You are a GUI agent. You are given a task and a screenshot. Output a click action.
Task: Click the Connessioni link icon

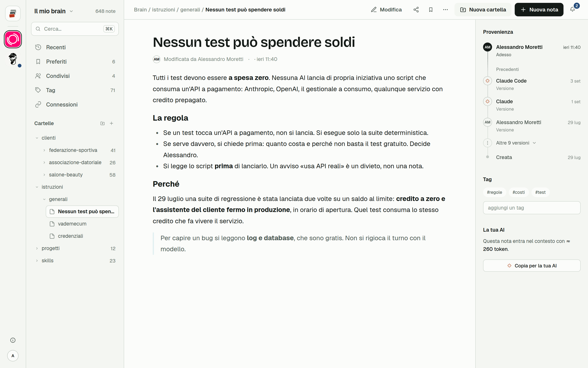pyautogui.click(x=38, y=105)
